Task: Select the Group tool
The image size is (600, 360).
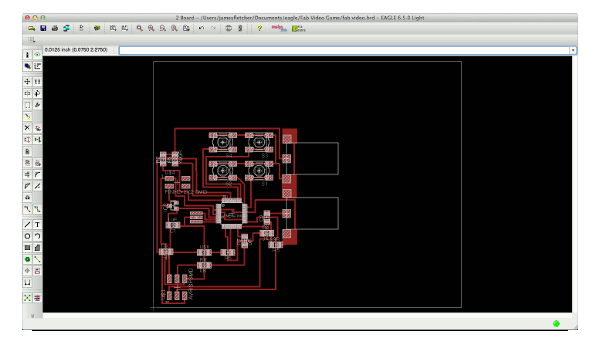Action: (x=27, y=105)
